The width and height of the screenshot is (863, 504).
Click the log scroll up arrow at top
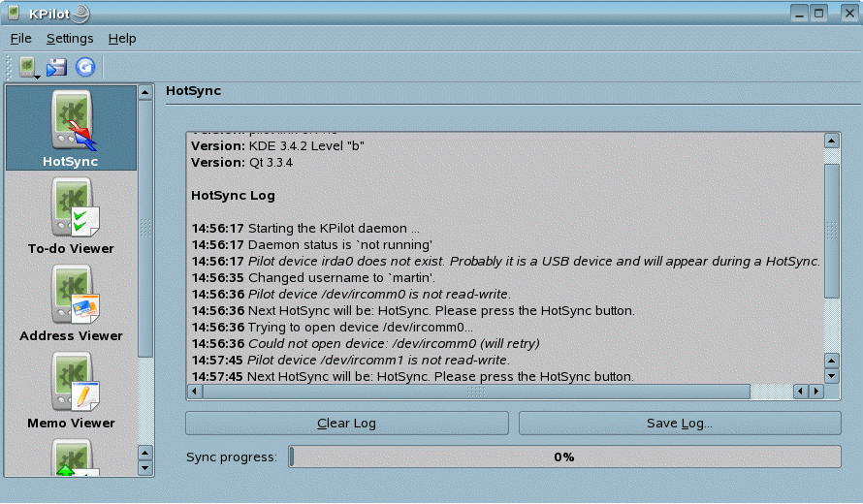pos(832,141)
